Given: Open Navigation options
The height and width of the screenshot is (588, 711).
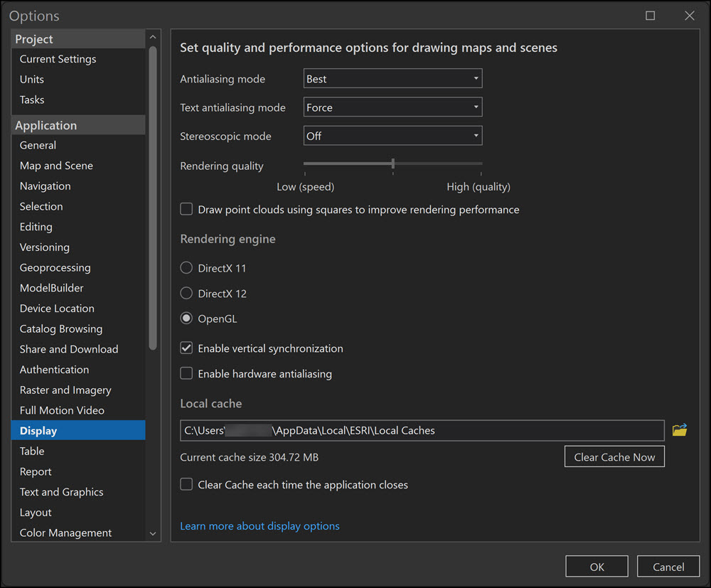Looking at the screenshot, I should pos(45,186).
